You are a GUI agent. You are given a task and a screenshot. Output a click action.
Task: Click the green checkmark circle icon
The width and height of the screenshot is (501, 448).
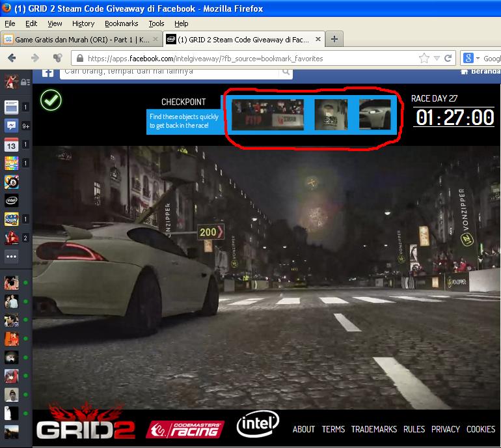click(x=51, y=100)
